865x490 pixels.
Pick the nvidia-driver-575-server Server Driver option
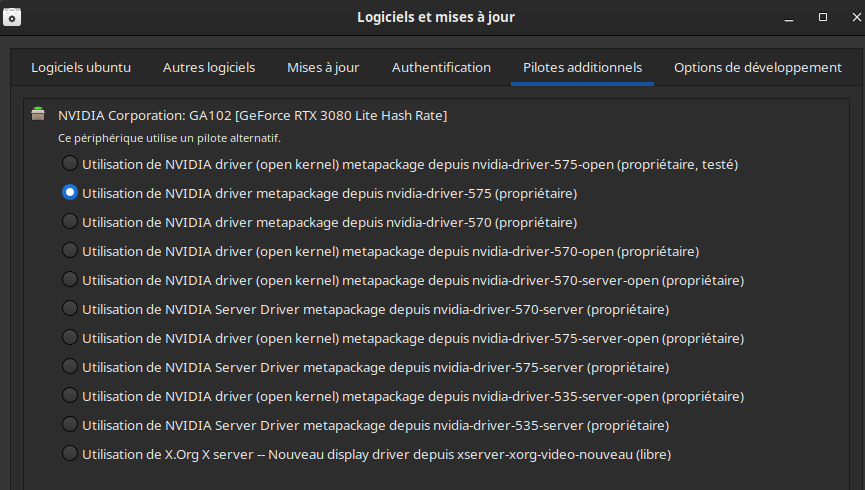[70, 366]
